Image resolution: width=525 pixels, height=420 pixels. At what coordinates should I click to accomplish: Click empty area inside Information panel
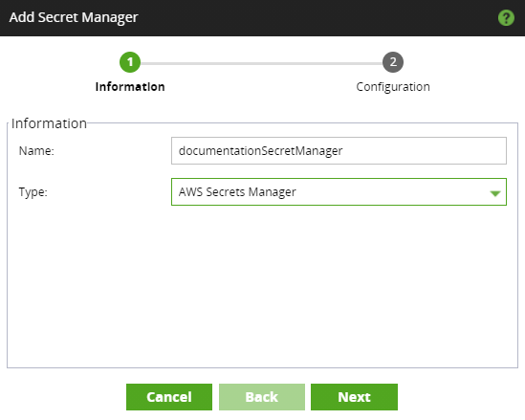(262, 285)
